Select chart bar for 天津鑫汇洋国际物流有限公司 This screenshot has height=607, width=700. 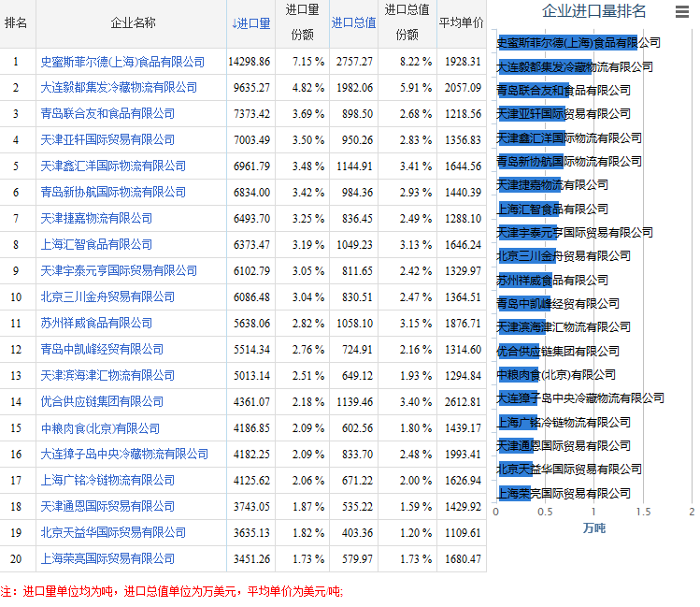tap(531, 137)
